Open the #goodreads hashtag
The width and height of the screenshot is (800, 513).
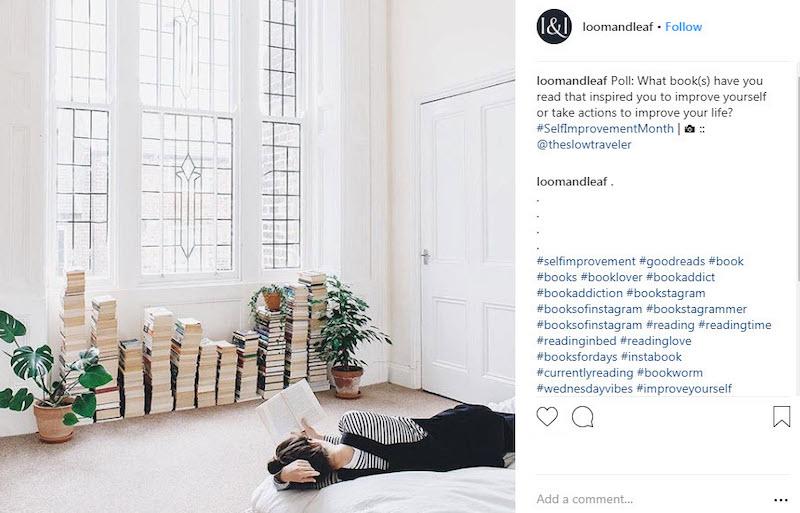[x=671, y=261]
